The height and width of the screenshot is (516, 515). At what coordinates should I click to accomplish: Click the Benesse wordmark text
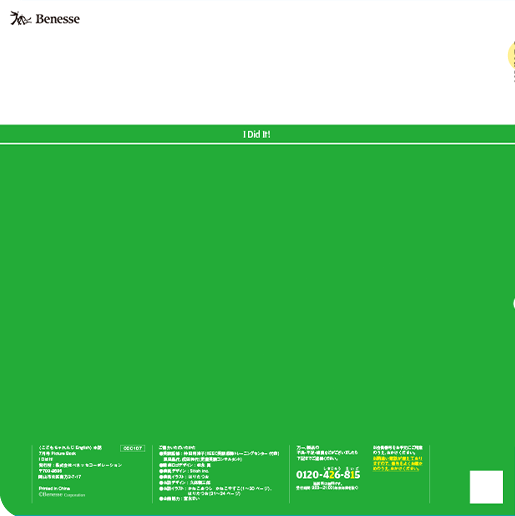point(58,19)
